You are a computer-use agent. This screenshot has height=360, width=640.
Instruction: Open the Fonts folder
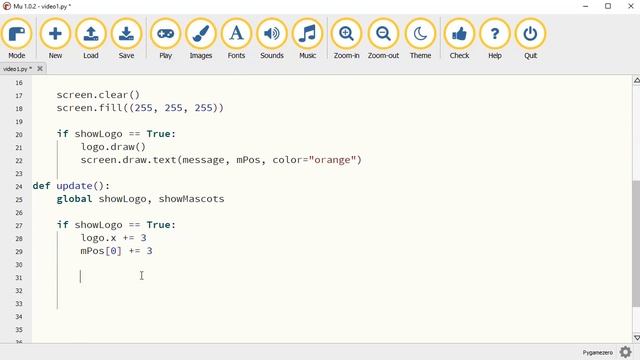(236, 39)
